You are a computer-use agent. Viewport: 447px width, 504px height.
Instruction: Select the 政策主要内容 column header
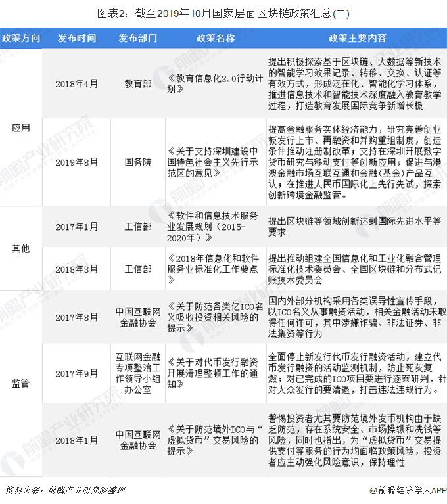pos(357,38)
